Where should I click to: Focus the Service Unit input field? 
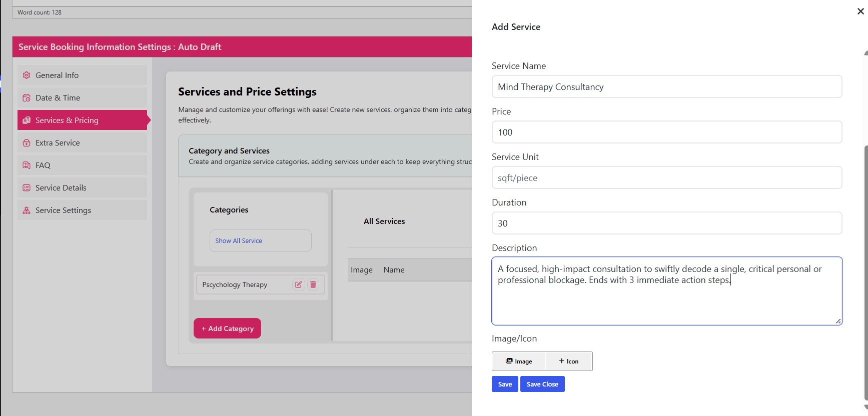[x=666, y=178]
